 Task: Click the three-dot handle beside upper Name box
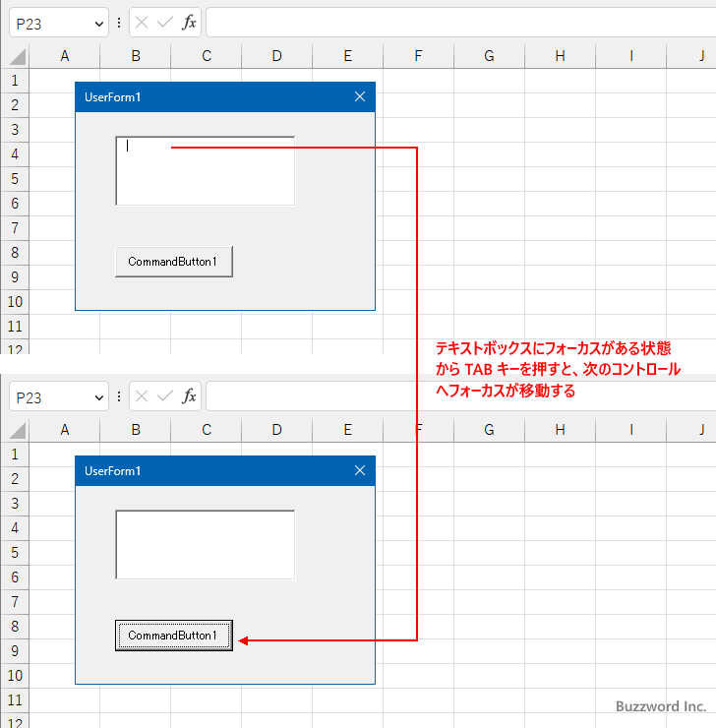119,23
